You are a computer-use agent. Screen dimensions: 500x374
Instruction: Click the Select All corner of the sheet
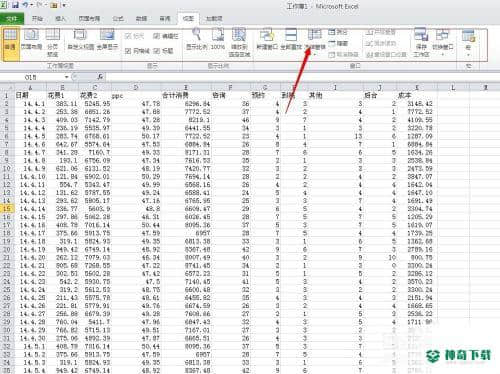[x=7, y=87]
